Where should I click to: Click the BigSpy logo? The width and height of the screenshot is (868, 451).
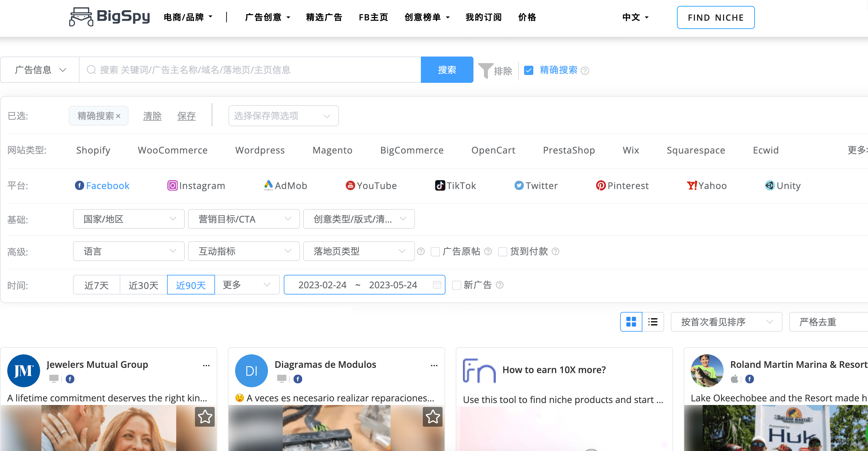[x=109, y=17]
